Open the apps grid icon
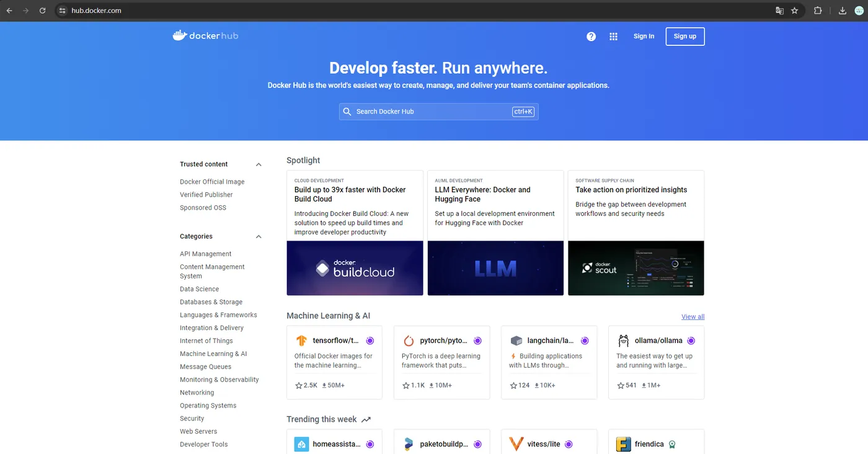The width and height of the screenshot is (868, 454). pos(613,37)
